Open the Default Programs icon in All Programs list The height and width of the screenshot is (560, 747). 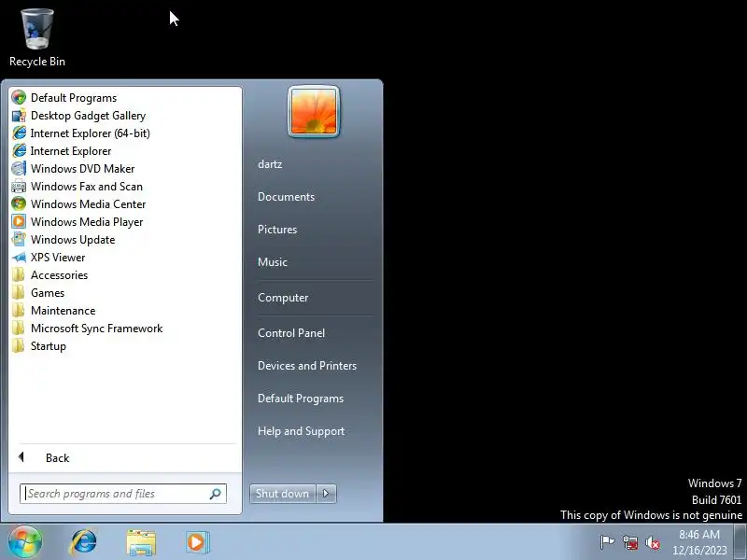[x=19, y=98]
